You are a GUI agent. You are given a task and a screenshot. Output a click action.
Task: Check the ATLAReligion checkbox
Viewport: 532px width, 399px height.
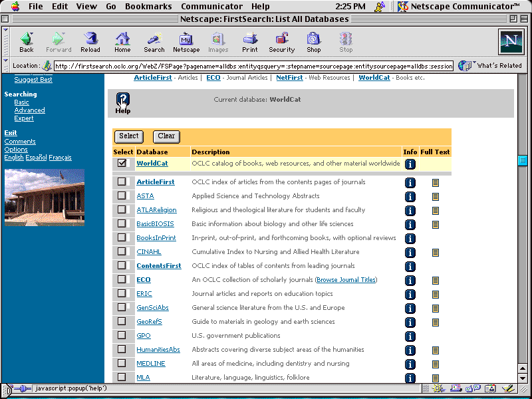point(122,209)
